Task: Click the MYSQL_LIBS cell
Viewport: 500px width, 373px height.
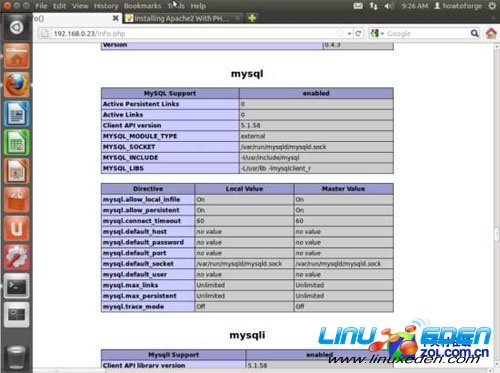Action: click(x=170, y=168)
